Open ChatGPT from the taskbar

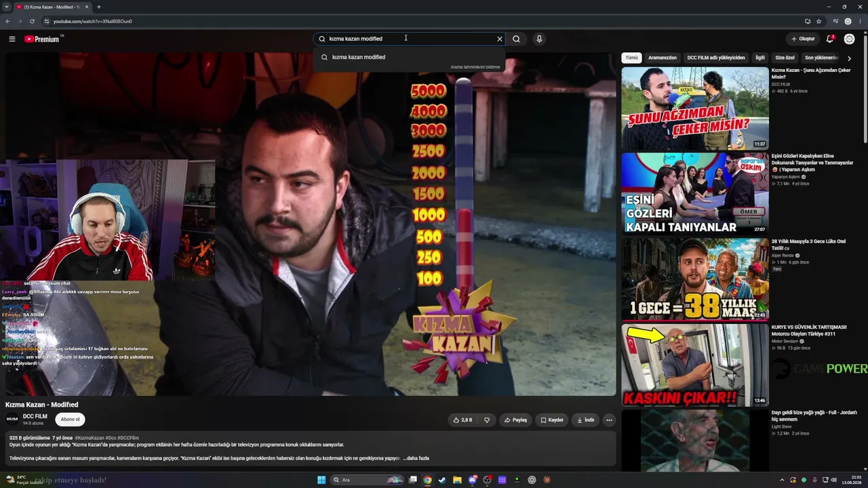point(532,480)
